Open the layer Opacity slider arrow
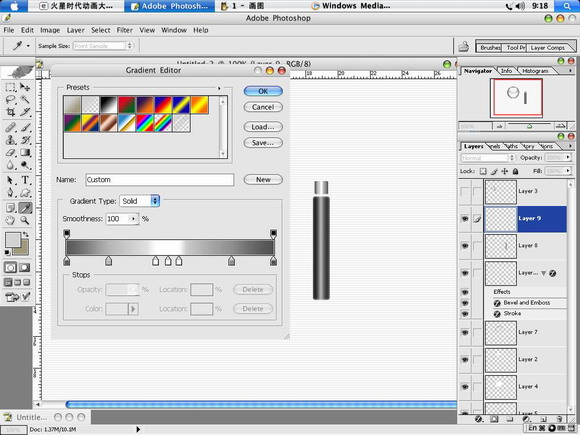Image resolution: width=580 pixels, height=435 pixels. coord(568,158)
